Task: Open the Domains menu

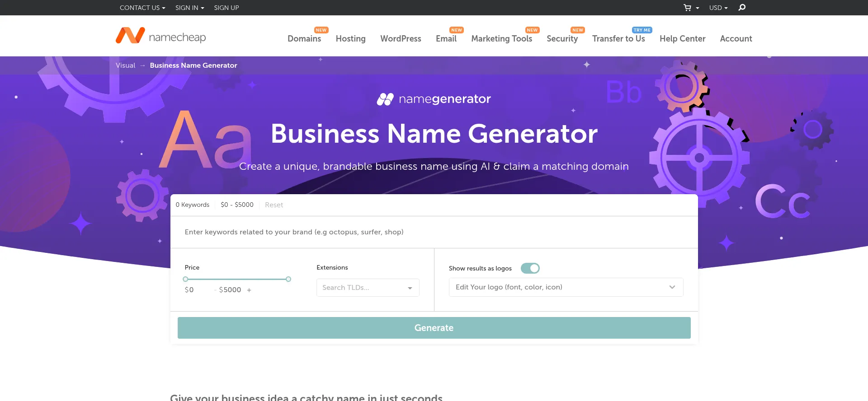Action: (304, 39)
